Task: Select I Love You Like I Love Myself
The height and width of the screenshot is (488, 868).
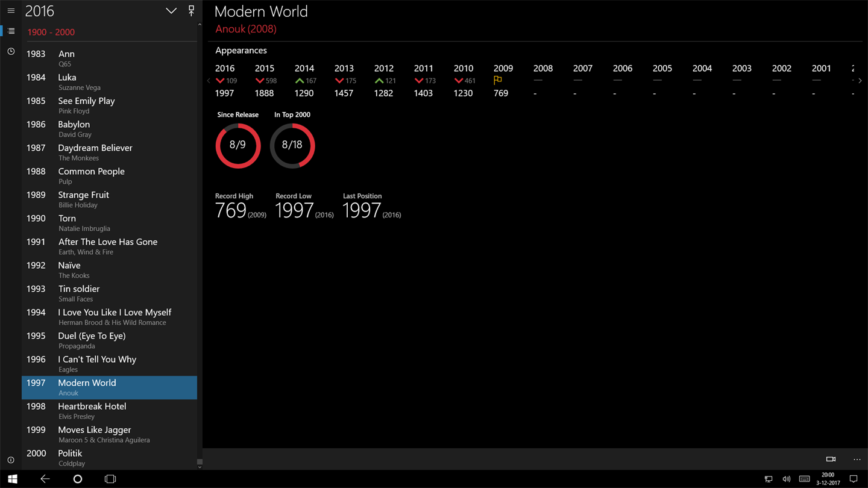Action: click(x=109, y=317)
